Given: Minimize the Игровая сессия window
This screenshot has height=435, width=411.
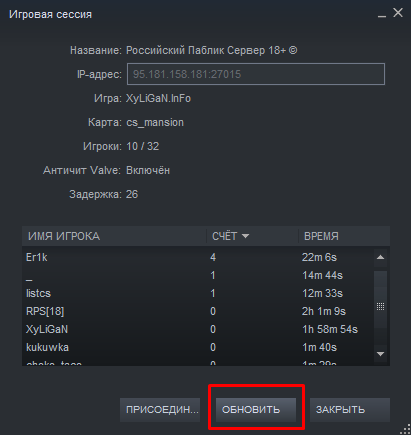Looking at the screenshot, I should [382, 15].
